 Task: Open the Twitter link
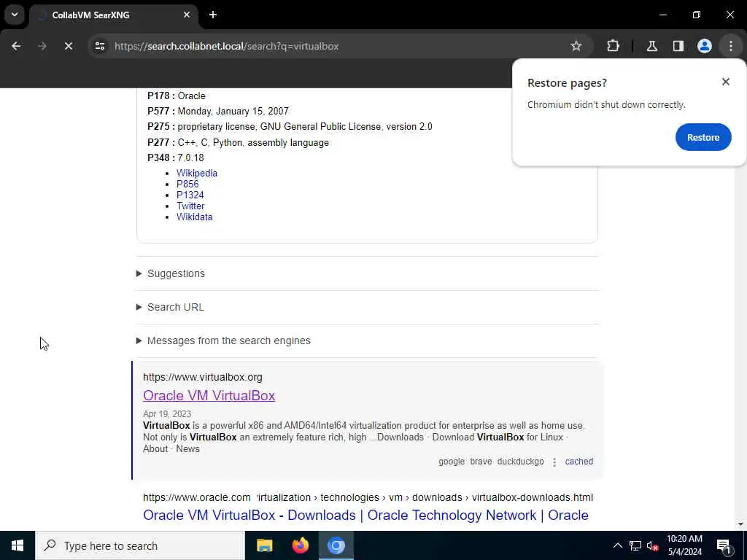tap(190, 206)
